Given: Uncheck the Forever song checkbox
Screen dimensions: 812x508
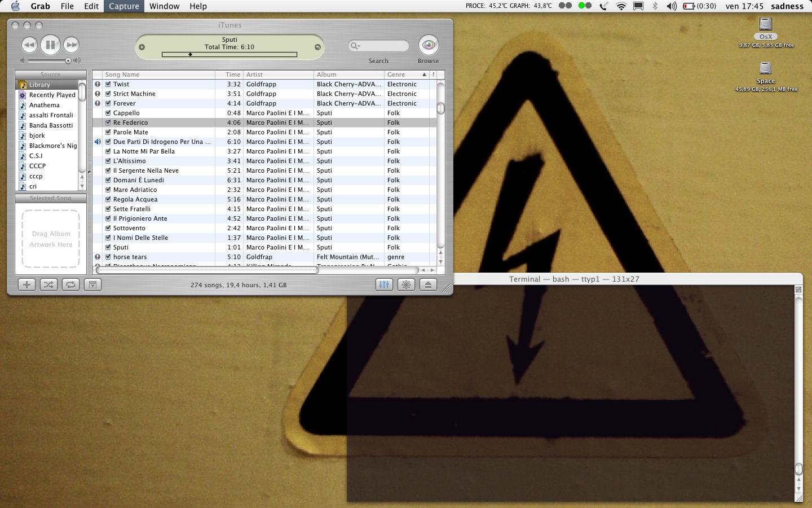Looking at the screenshot, I should coord(108,103).
